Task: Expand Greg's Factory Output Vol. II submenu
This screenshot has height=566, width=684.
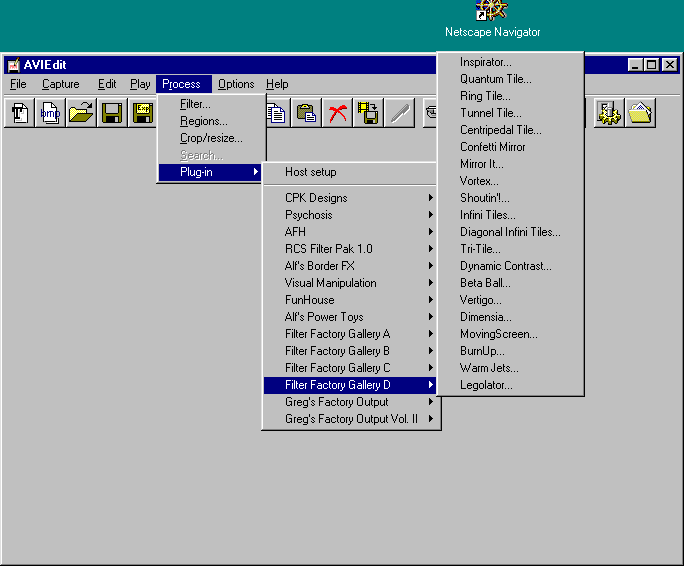Action: [351, 419]
